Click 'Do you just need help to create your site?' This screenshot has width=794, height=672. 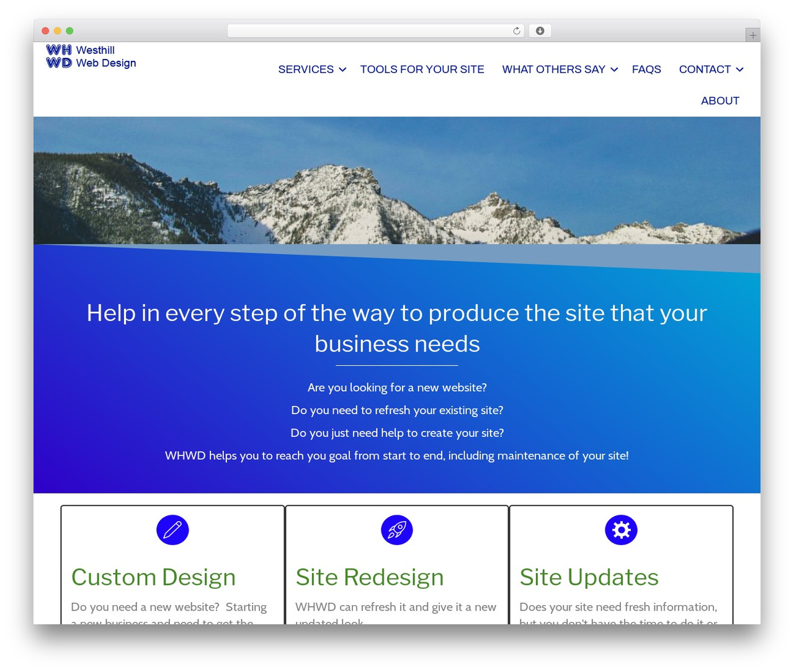pos(397,433)
